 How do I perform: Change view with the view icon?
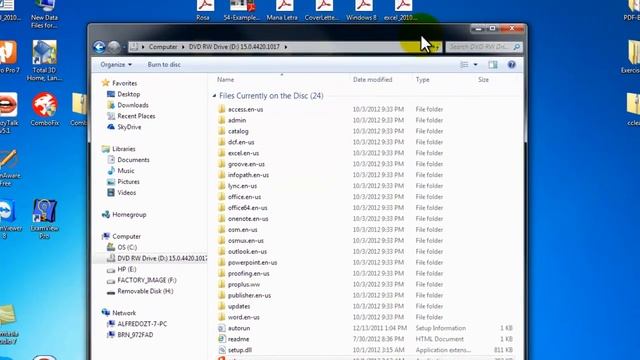464,64
